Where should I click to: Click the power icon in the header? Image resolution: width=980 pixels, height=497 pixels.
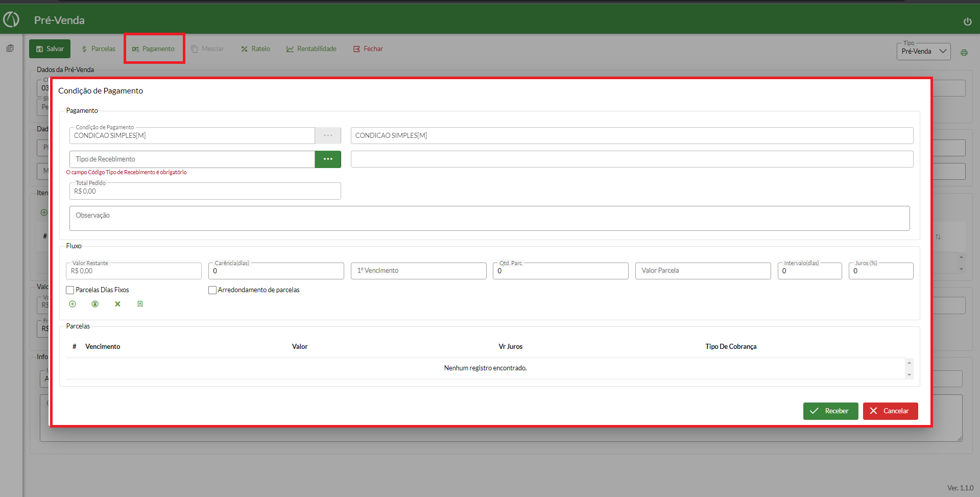[967, 21]
